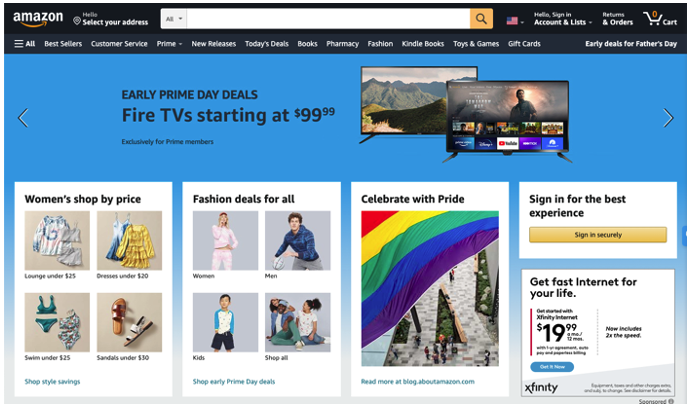Screen dimensions: 695x410
Task: Go to Gift Cards menu item
Action: pos(524,44)
